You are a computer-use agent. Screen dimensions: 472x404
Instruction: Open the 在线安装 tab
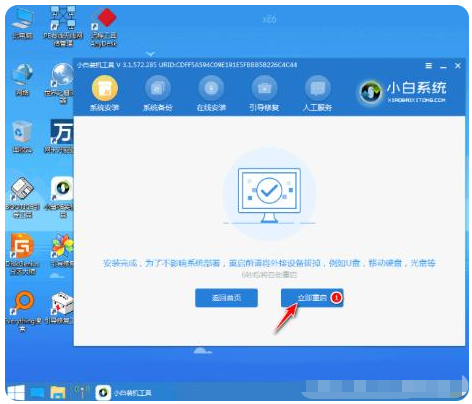click(x=211, y=94)
